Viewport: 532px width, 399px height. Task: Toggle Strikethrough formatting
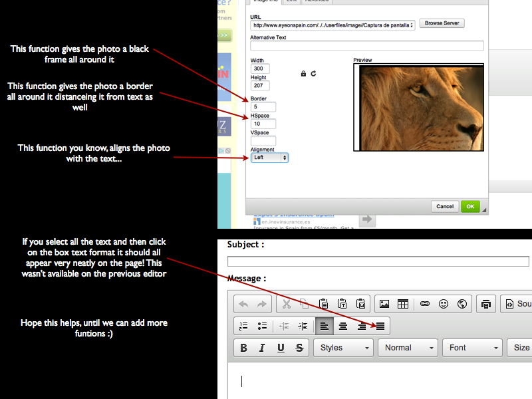pyautogui.click(x=299, y=348)
